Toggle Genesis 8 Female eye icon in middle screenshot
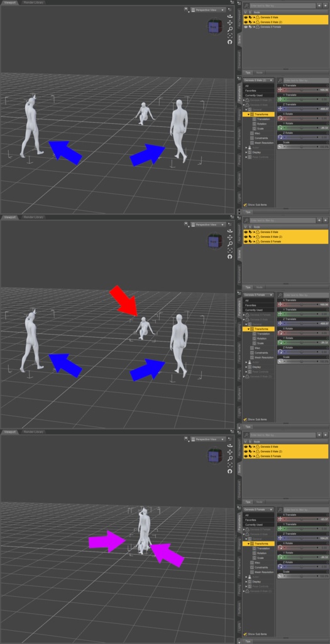 pos(246,241)
